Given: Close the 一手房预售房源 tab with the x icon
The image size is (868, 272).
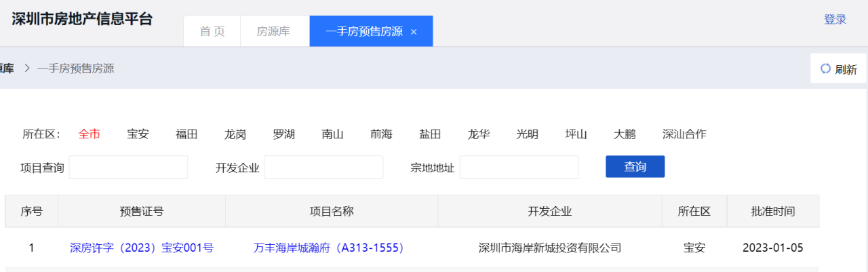Looking at the screenshot, I should pyautogui.click(x=414, y=32).
